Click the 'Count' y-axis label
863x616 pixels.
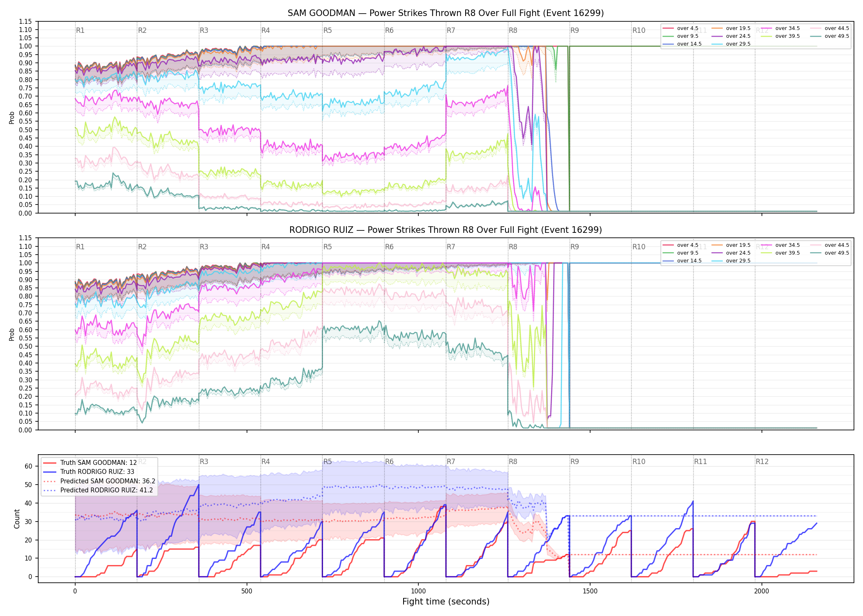(17, 519)
